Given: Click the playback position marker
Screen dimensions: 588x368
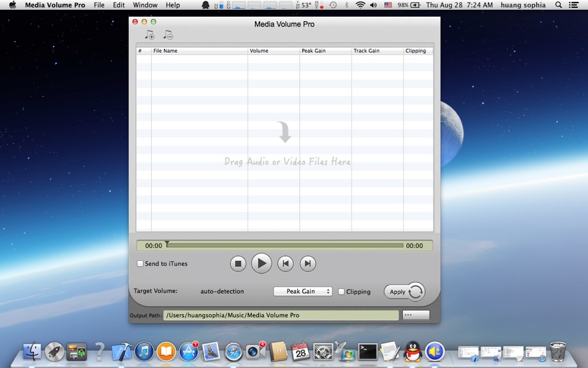Looking at the screenshot, I should pos(167,244).
